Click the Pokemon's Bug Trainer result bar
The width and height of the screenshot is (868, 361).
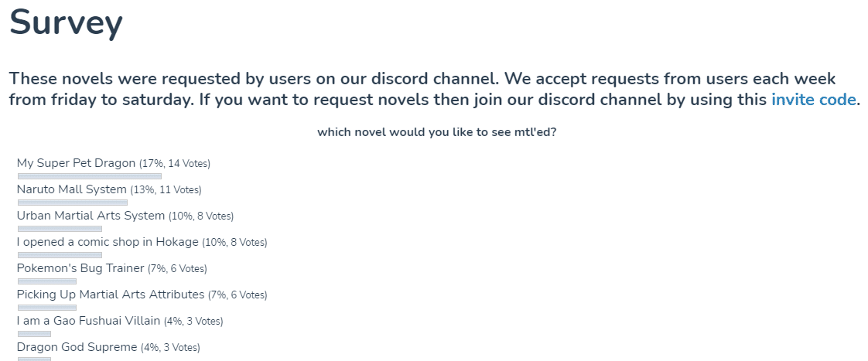[x=47, y=281]
